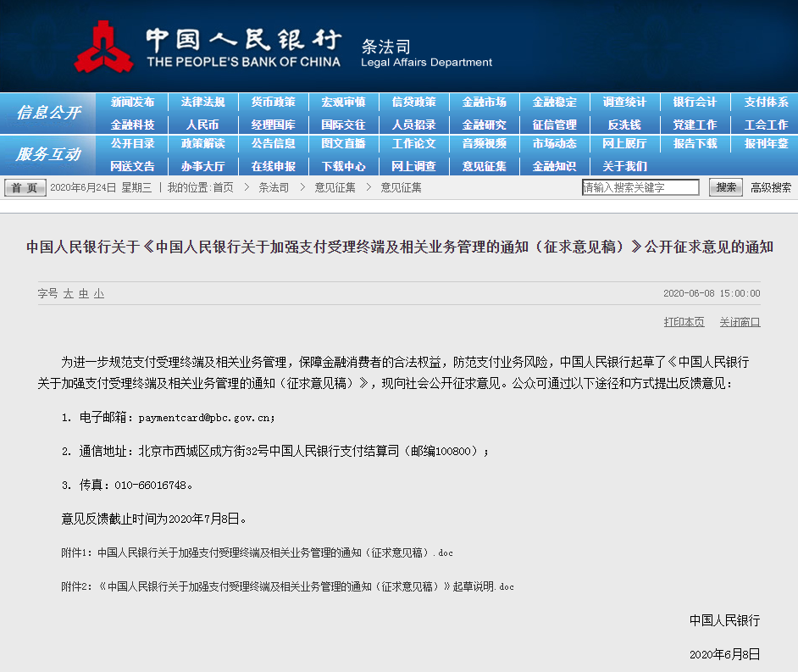The width and height of the screenshot is (798, 672).
Task: Open 高级搜索 advanced search
Action: [771, 188]
